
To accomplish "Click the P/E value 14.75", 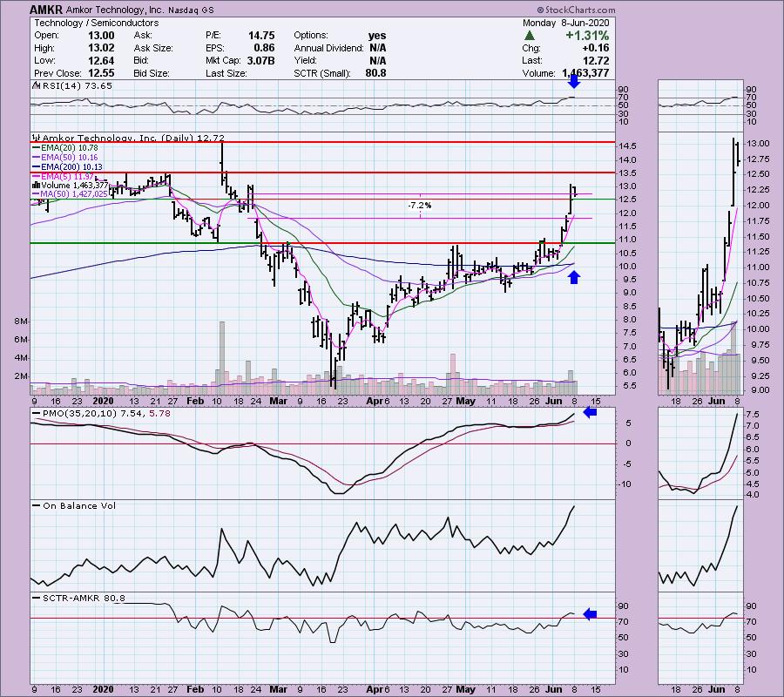I will point(261,36).
